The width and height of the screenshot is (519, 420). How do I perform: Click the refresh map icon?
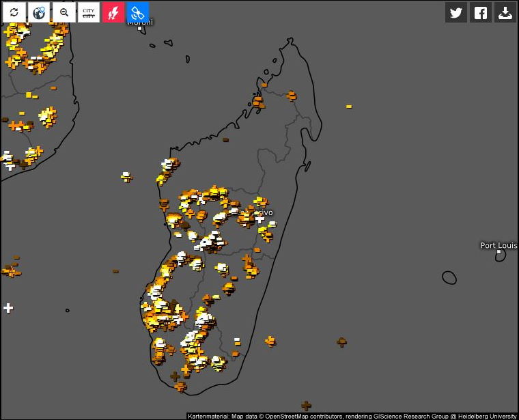pyautogui.click(x=14, y=12)
